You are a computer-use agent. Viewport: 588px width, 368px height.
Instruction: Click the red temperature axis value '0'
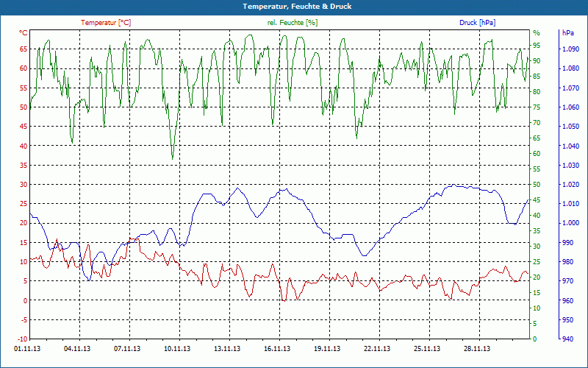point(26,300)
